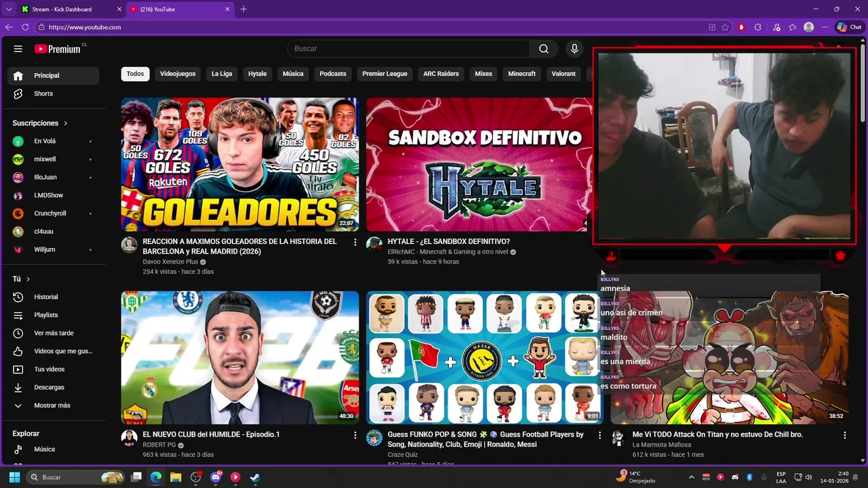Open the IlloJuan subscription channel
This screenshot has width=868, height=488.
pos(53,177)
